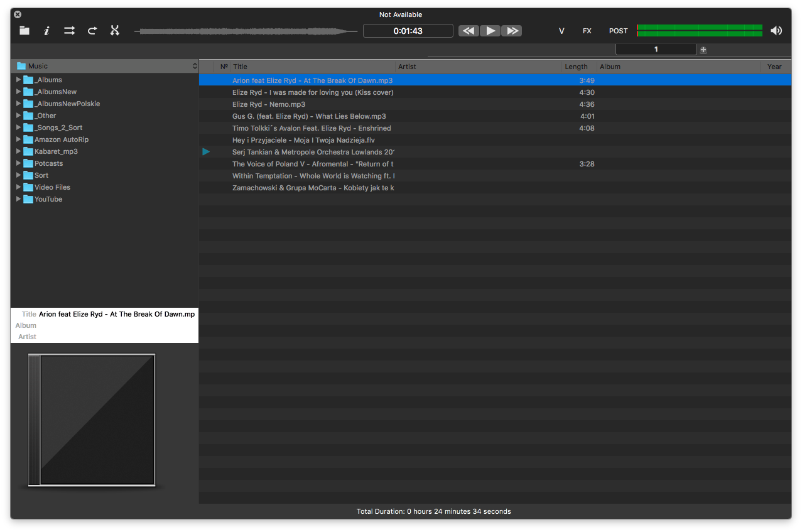The height and width of the screenshot is (532, 802).
Task: Close the player window
Action: [x=18, y=14]
